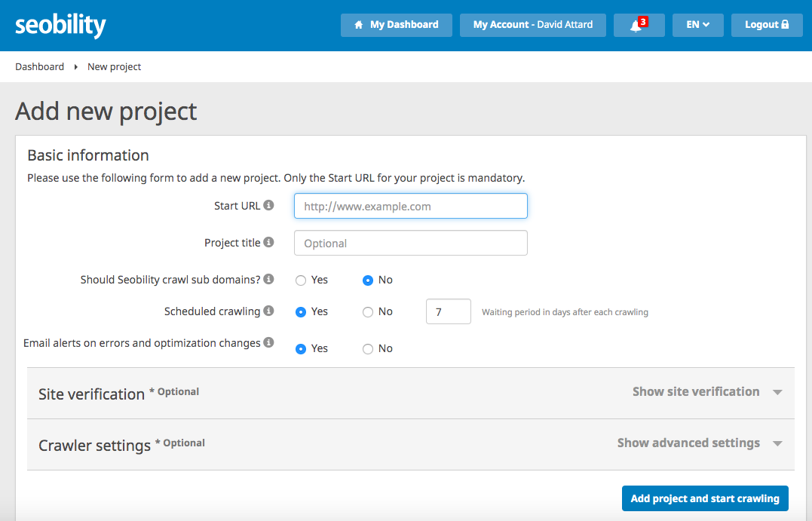The height and width of the screenshot is (521, 812).
Task: Open My Account for David Attard
Action: click(532, 25)
